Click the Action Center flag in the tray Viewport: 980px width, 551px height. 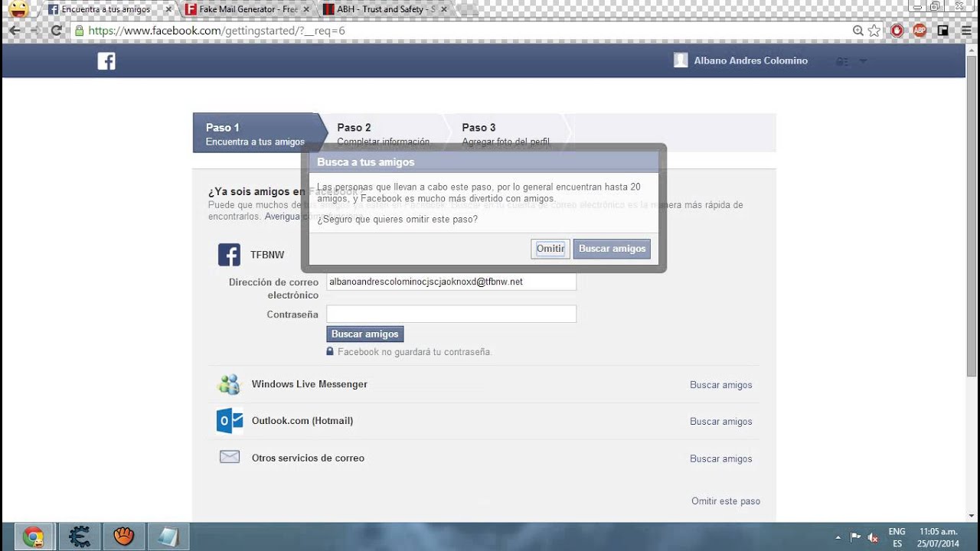coord(855,537)
